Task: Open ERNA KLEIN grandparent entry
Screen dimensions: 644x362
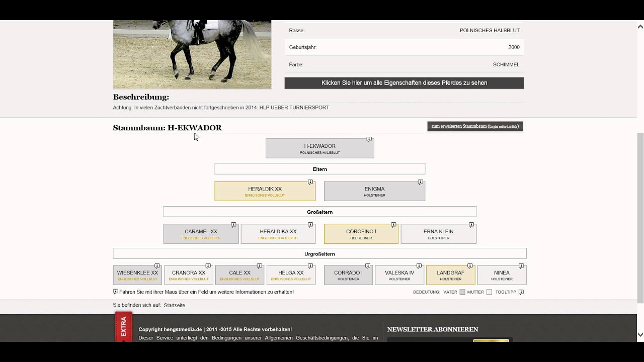Action: tap(439, 234)
